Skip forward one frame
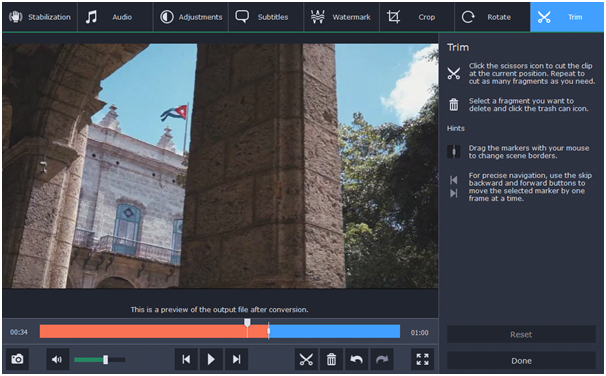The width and height of the screenshot is (606, 376). [x=236, y=359]
